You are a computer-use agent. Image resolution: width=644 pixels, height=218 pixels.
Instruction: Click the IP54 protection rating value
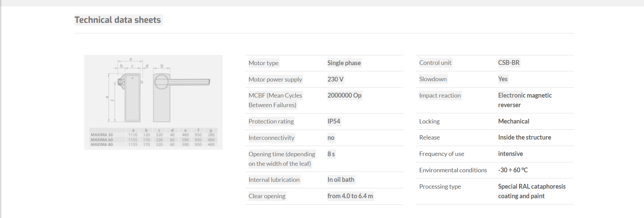click(334, 121)
